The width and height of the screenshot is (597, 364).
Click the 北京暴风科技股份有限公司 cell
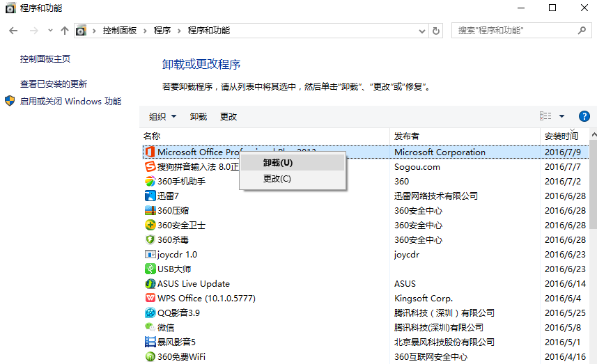[444, 342]
